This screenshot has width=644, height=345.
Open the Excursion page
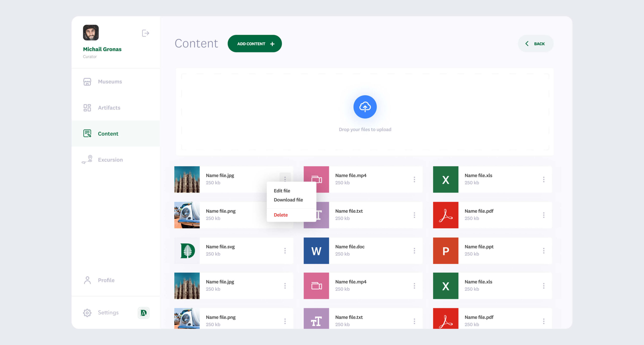[110, 160]
